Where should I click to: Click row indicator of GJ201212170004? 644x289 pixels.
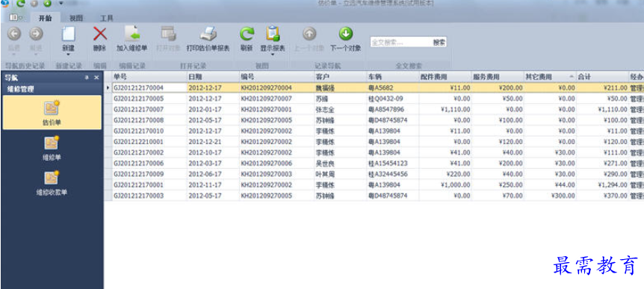point(108,87)
